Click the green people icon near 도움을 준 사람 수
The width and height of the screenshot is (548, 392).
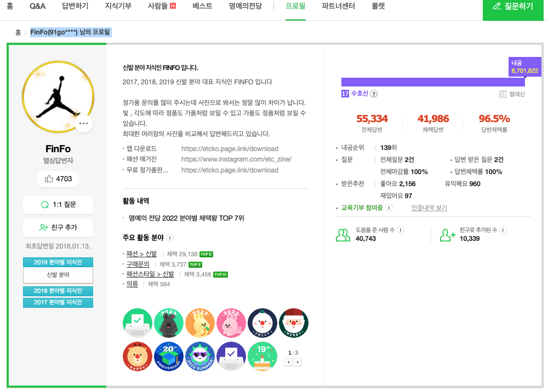[342, 234]
